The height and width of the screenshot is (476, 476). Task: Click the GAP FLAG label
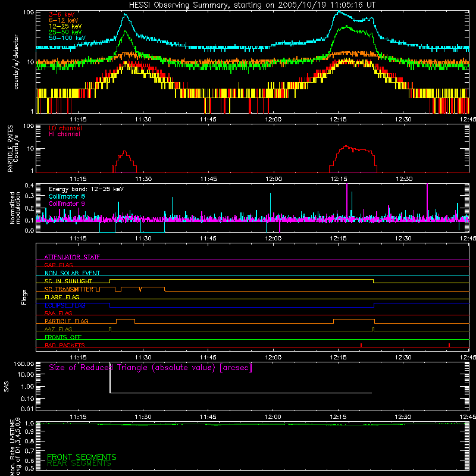58,265
